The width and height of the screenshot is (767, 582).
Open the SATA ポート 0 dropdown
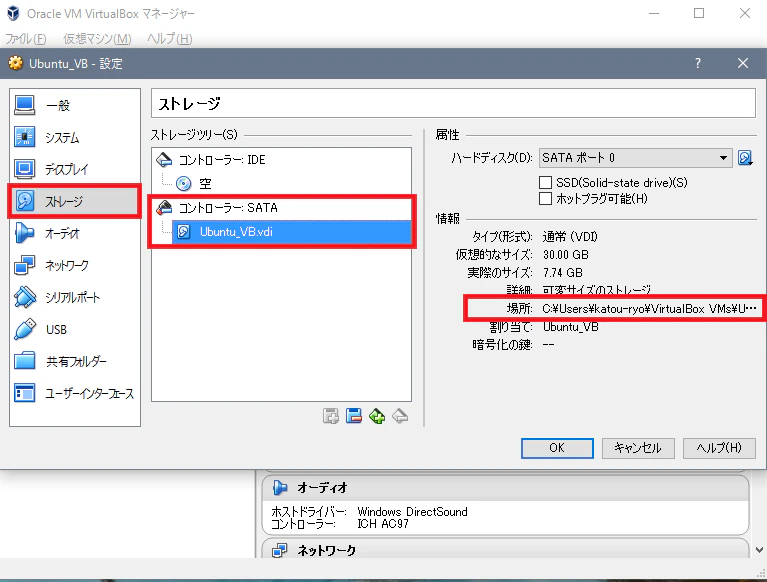(635, 158)
